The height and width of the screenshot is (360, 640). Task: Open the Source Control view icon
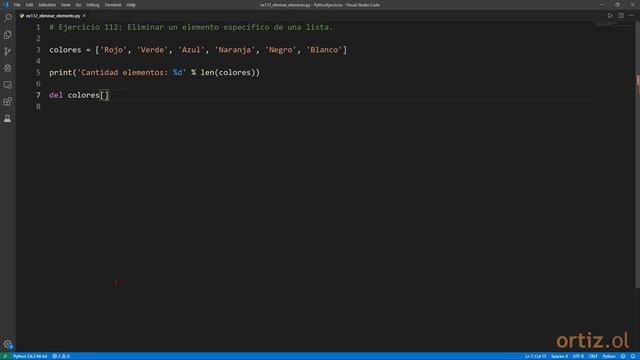[8, 51]
